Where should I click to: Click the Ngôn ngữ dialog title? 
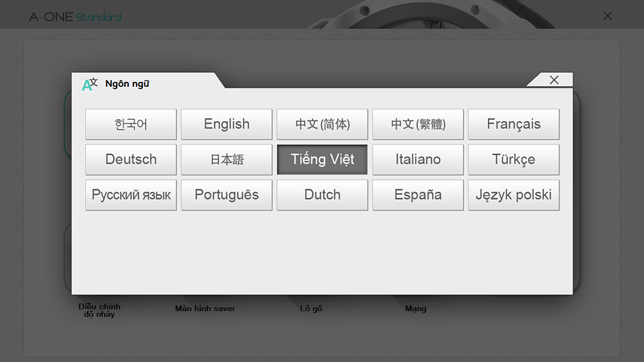pyautogui.click(x=127, y=84)
